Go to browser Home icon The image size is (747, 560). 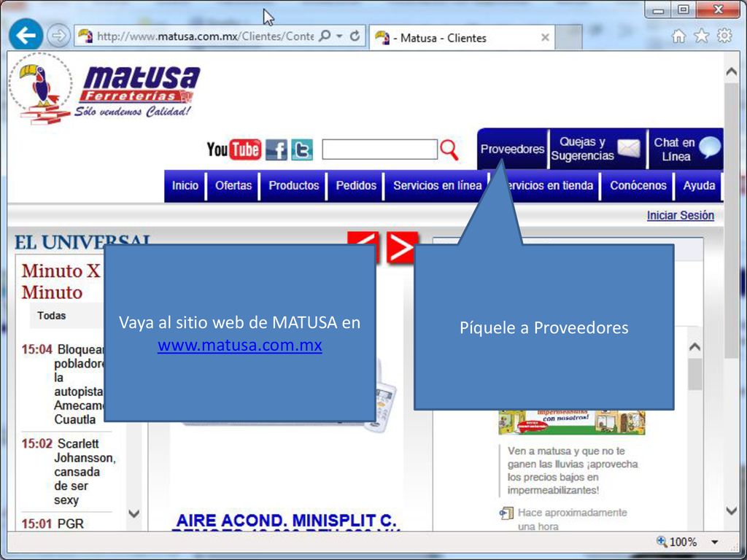(678, 36)
